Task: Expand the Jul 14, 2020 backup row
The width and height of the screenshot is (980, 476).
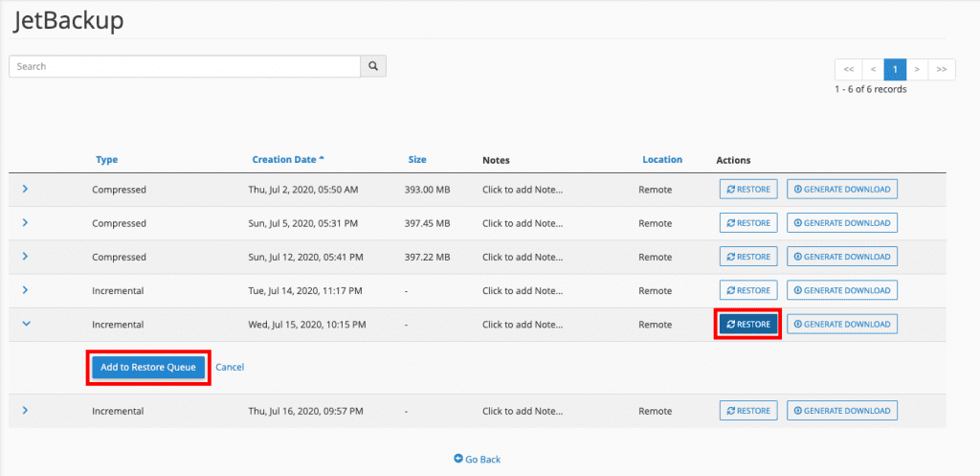Action: (x=25, y=290)
